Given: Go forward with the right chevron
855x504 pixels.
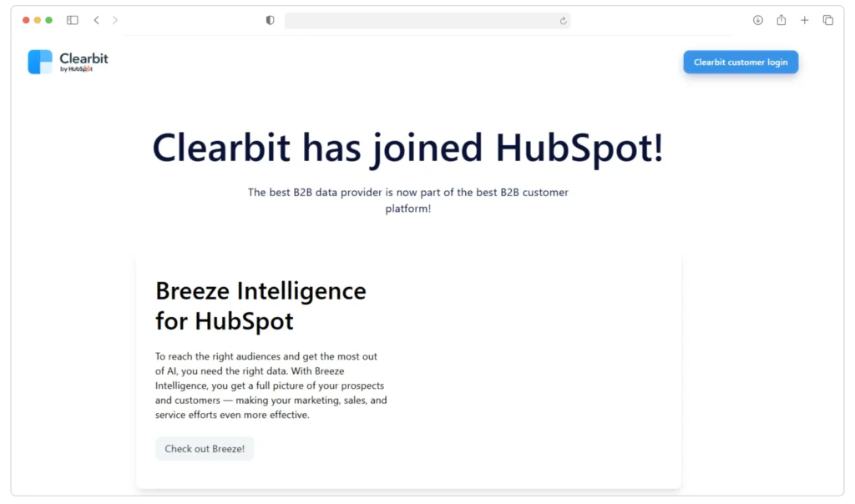Looking at the screenshot, I should click(x=114, y=20).
